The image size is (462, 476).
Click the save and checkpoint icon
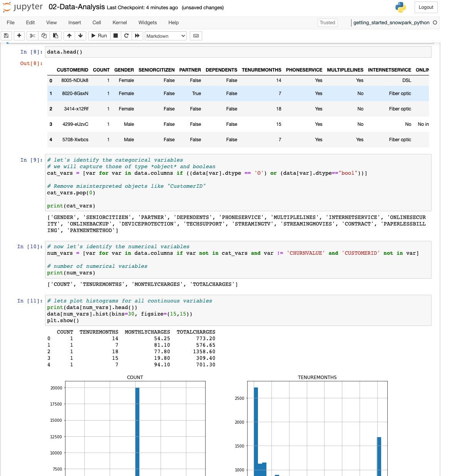(x=6, y=36)
